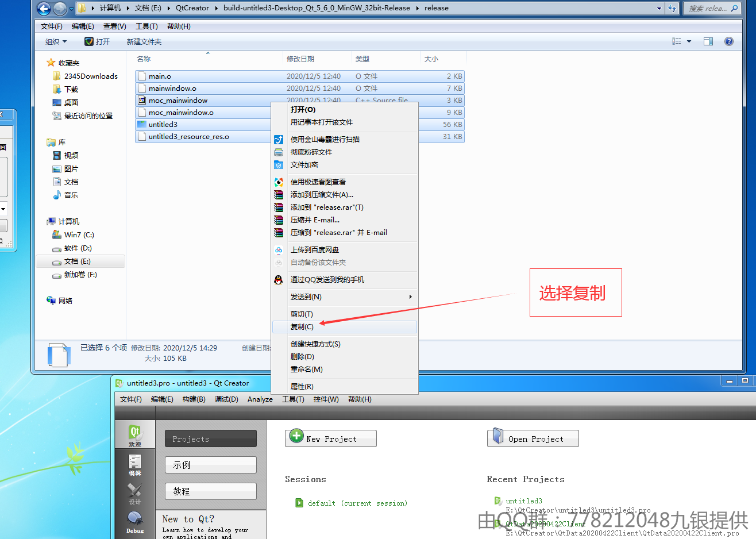Click Explorer forward navigation arrow

pos(60,8)
